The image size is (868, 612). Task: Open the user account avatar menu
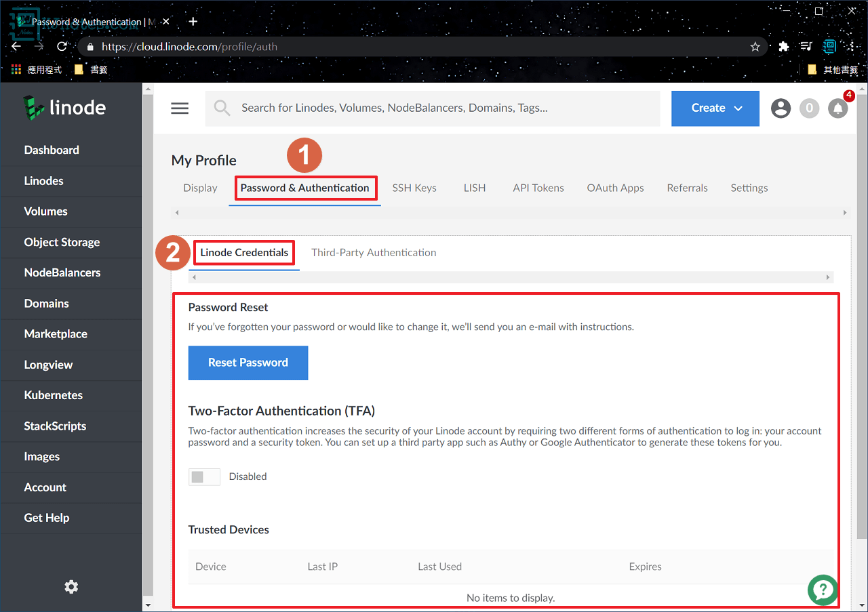point(781,108)
